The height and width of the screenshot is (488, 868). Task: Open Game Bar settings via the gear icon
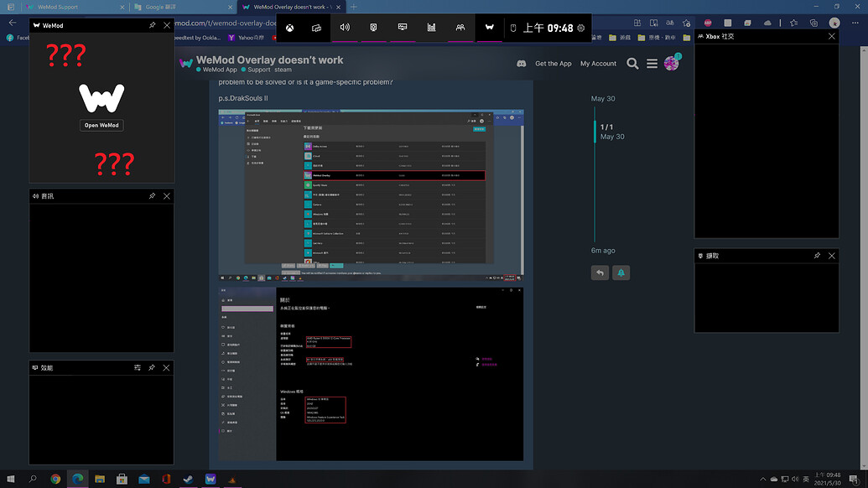pyautogui.click(x=580, y=28)
